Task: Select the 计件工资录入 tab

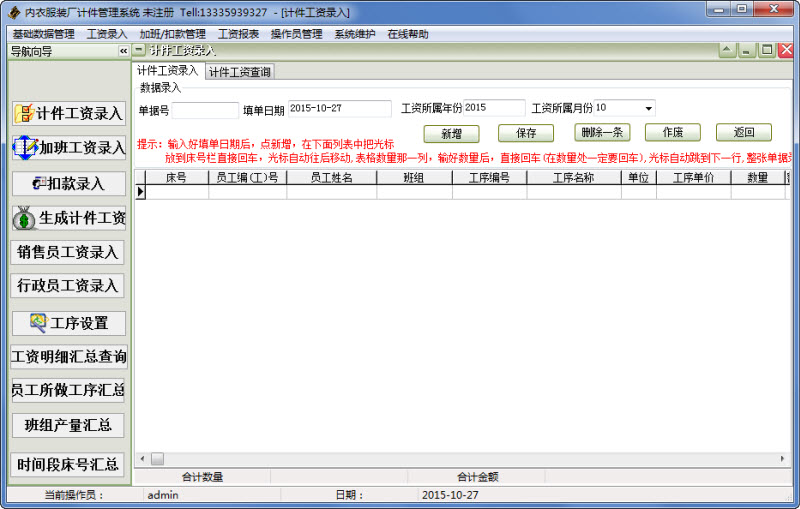Action: pyautogui.click(x=167, y=70)
